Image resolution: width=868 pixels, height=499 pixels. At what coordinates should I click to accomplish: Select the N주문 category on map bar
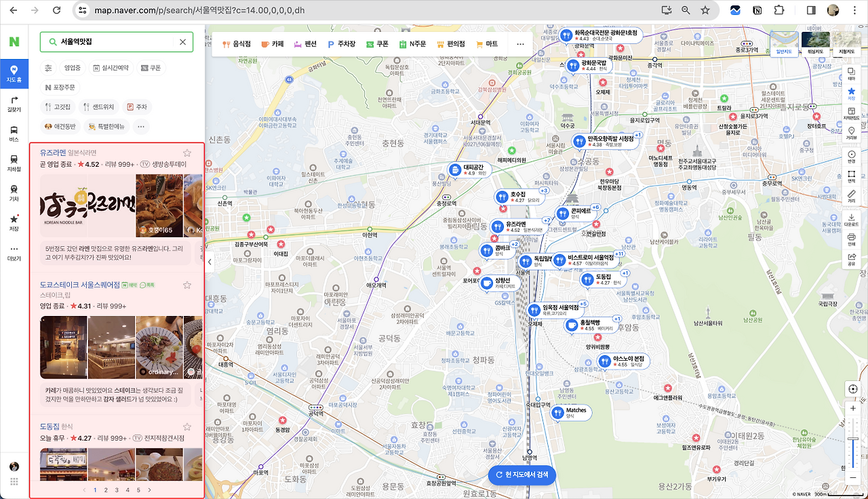413,44
